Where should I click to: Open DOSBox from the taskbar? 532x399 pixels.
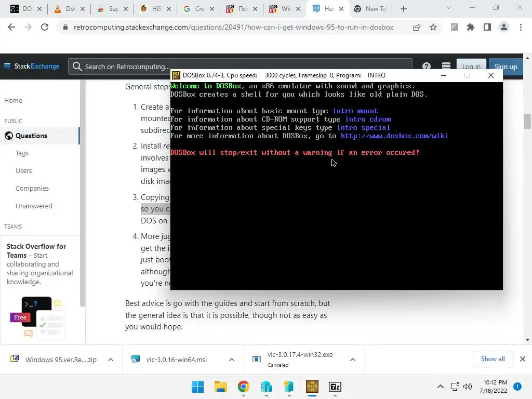click(x=312, y=387)
